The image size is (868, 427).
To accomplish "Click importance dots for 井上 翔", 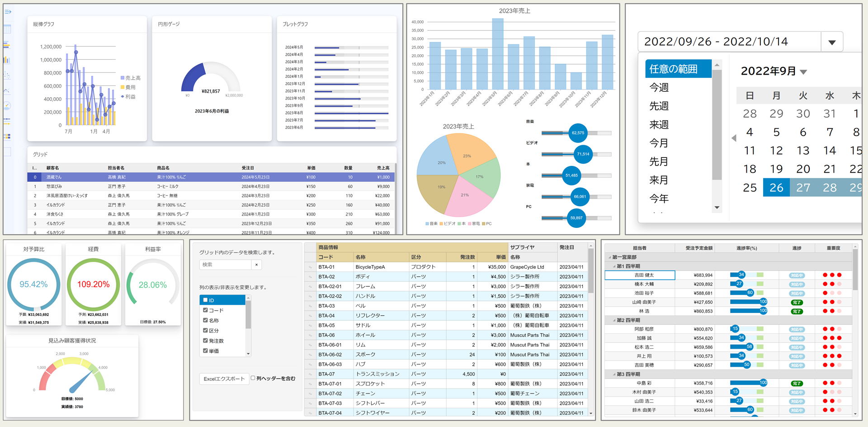I will coord(832,356).
